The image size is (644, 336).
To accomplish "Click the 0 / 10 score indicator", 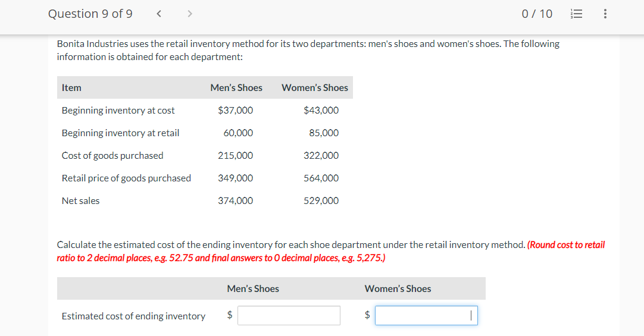I will pyautogui.click(x=537, y=14).
